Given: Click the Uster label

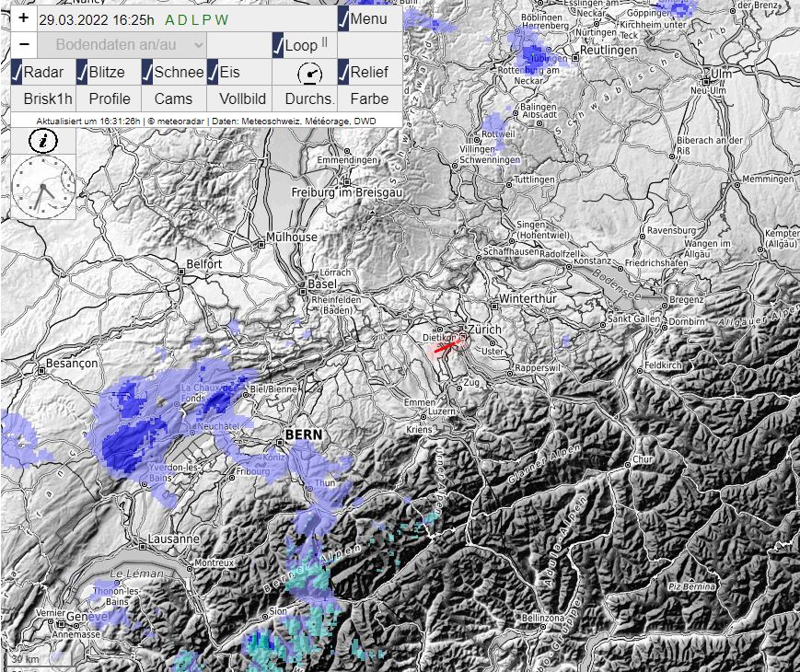Looking at the screenshot, I should [x=493, y=351].
